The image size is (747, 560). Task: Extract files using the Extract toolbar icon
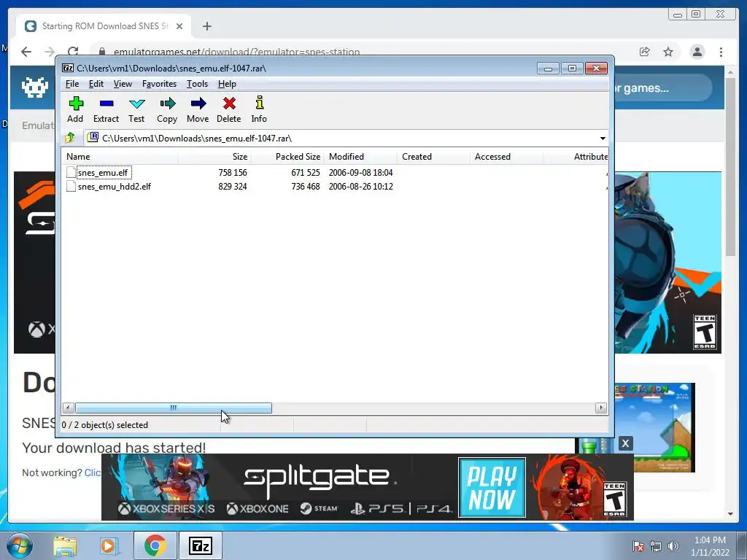106,109
